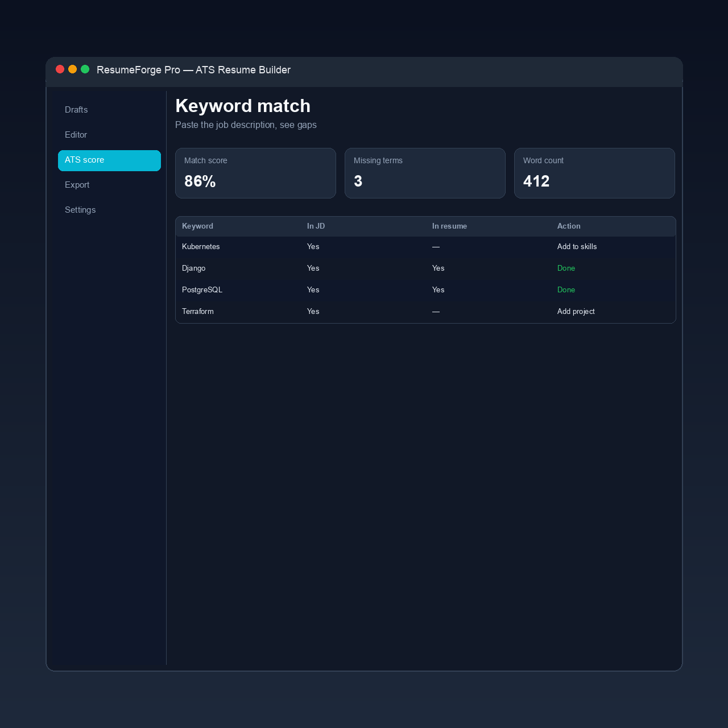The width and height of the screenshot is (728, 728).
Task: Select the ATS score sidebar tab
Action: [109, 160]
